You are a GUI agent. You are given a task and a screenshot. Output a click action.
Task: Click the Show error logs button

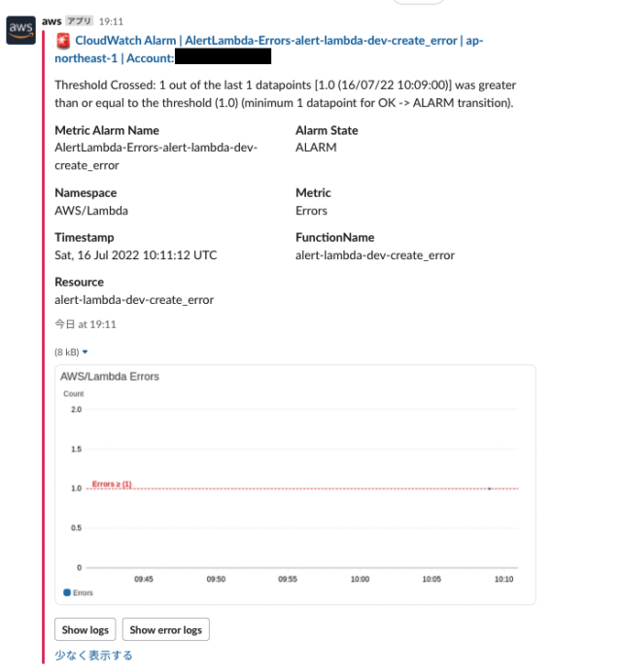[166, 629]
